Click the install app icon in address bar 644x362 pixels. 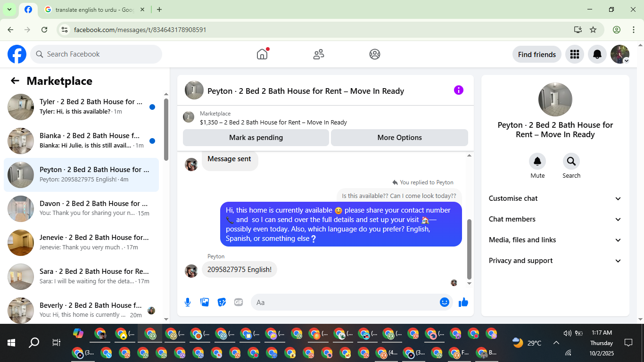(578, 30)
